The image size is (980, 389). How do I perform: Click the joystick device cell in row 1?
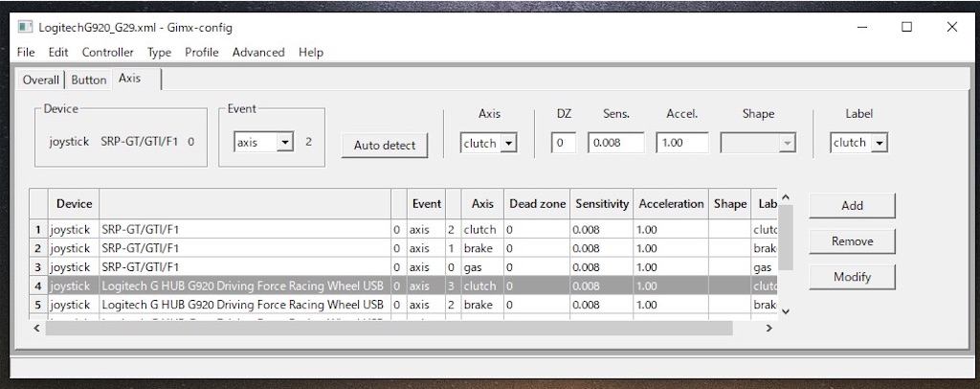click(74, 230)
